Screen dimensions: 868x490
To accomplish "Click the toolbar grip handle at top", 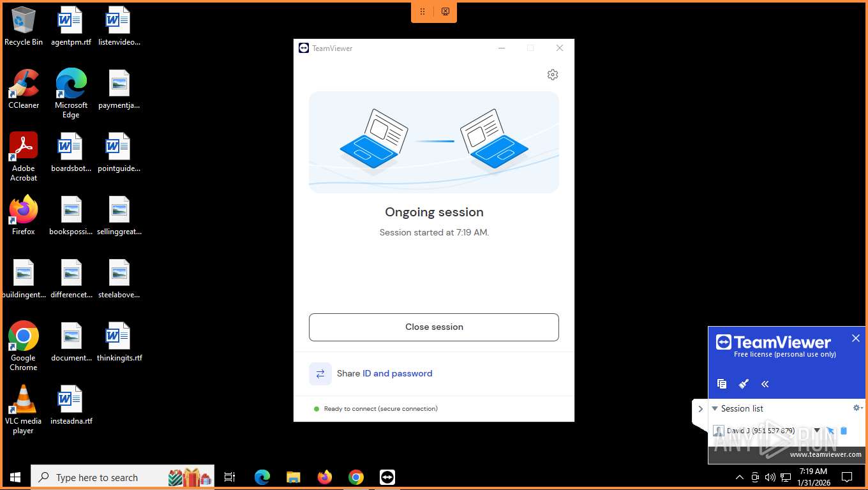I will [423, 11].
